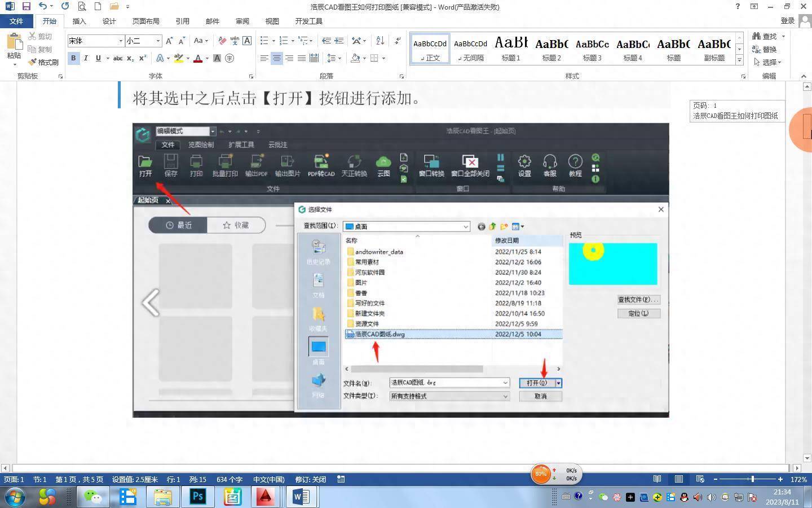Click the Sort A-Z icon
812x508 pixels.
(x=380, y=41)
